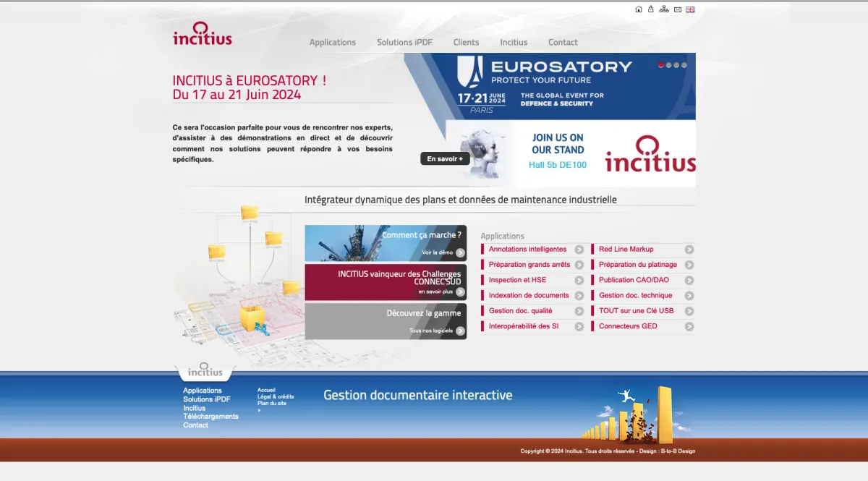Open the sitemap icon in header
The image size is (868, 481).
point(664,9)
